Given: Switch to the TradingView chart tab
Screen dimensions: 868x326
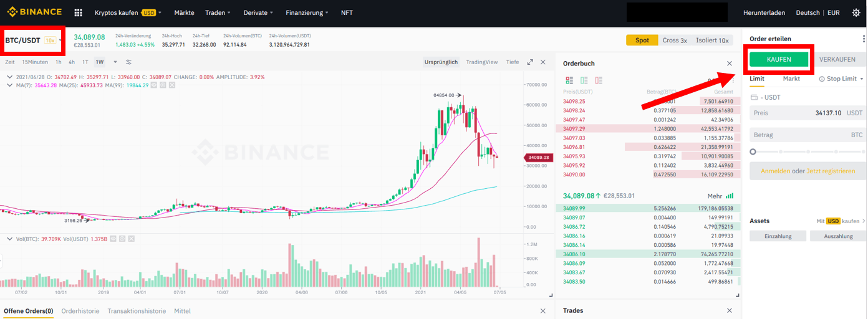Looking at the screenshot, I should pyautogui.click(x=482, y=62).
